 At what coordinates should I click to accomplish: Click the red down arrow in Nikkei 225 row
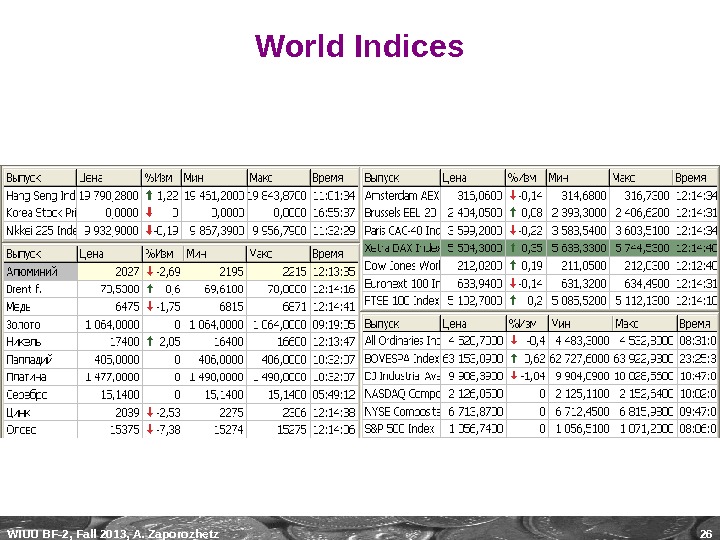(149, 230)
